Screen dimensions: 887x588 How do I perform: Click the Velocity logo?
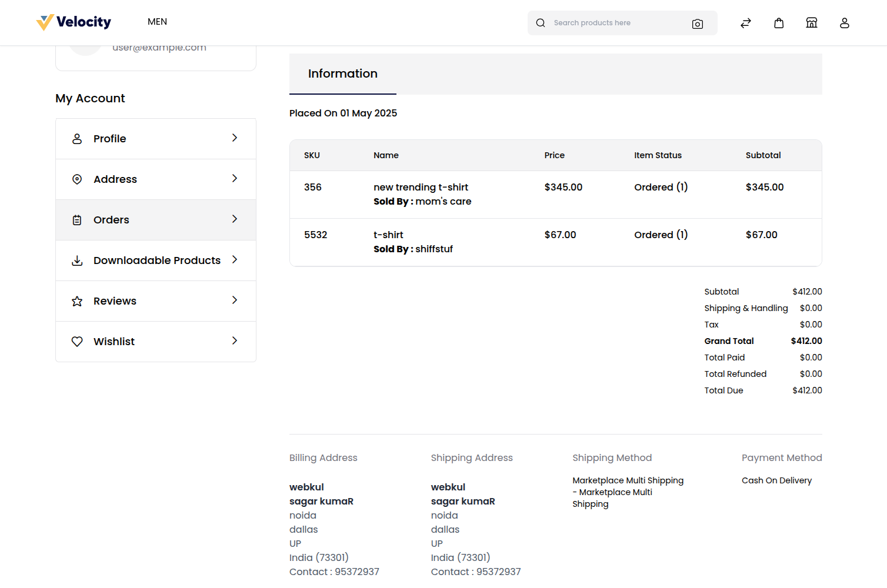pyautogui.click(x=74, y=22)
